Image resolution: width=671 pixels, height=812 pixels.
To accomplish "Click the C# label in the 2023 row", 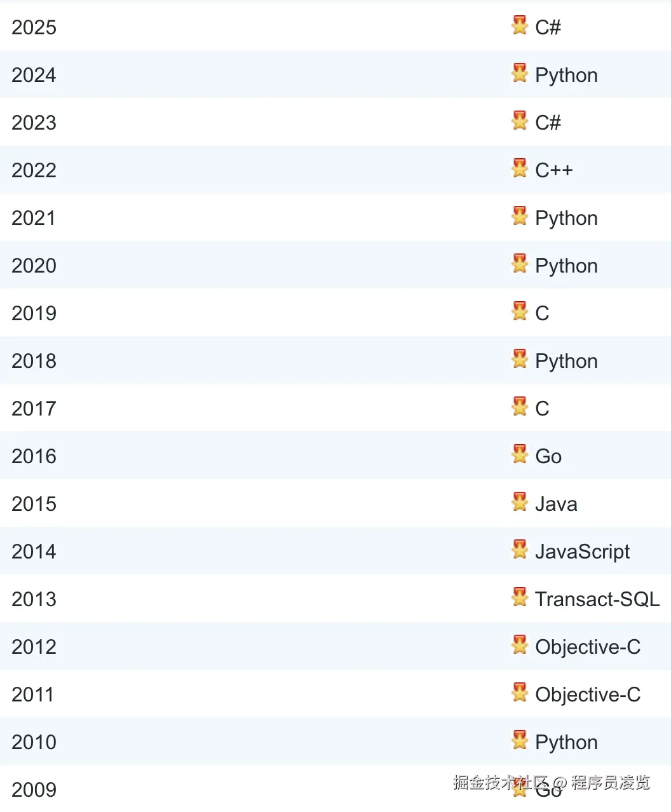I will (x=548, y=123).
